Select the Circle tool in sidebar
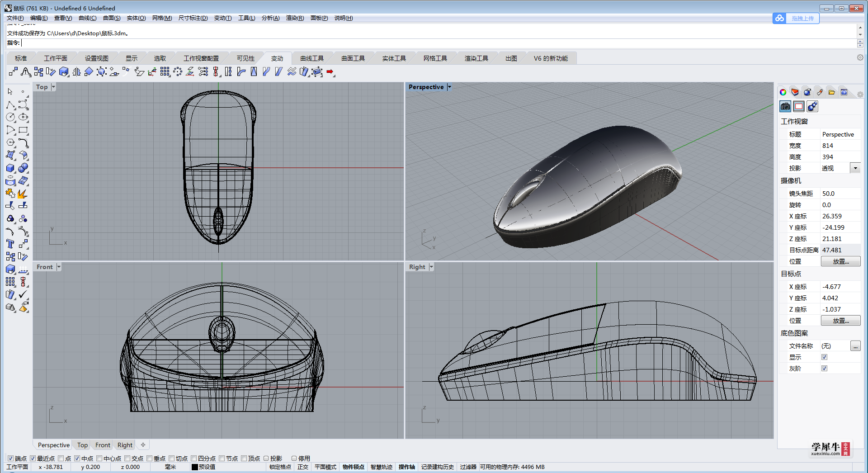 pyautogui.click(x=10, y=117)
